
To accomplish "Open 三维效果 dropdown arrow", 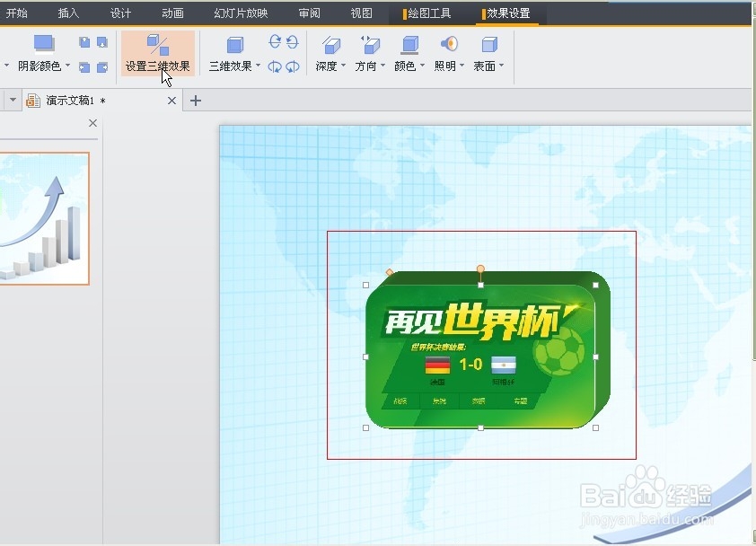I will pos(258,66).
